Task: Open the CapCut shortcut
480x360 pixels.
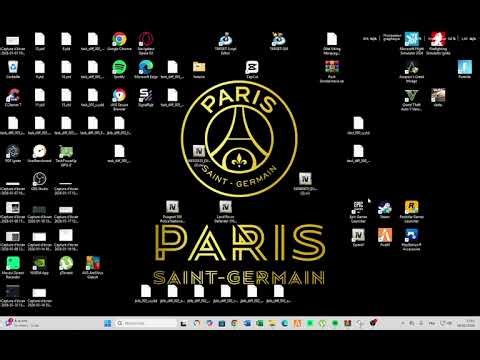Action: point(252,69)
